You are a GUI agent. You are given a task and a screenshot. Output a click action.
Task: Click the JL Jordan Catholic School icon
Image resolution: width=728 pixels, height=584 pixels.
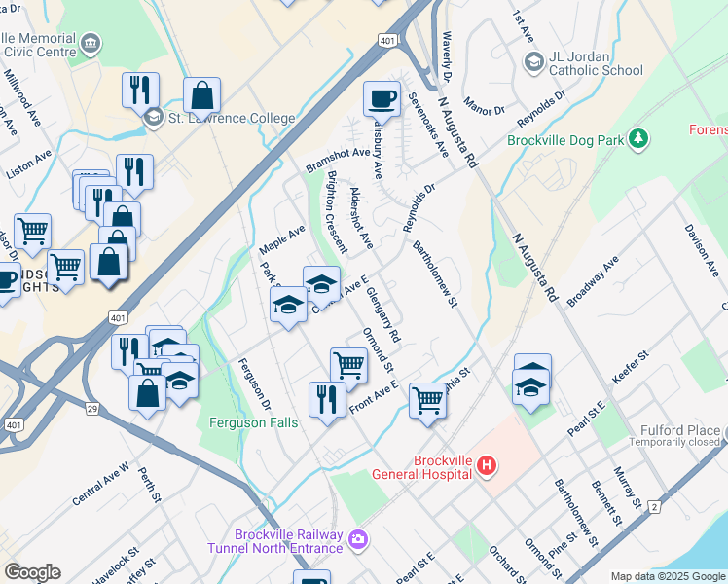pyautogui.click(x=533, y=62)
